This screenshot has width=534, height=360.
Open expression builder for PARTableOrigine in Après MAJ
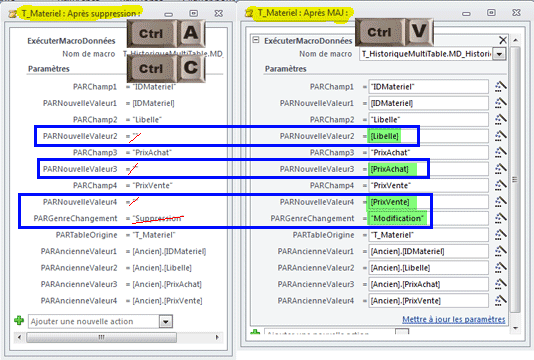pyautogui.click(x=500, y=235)
